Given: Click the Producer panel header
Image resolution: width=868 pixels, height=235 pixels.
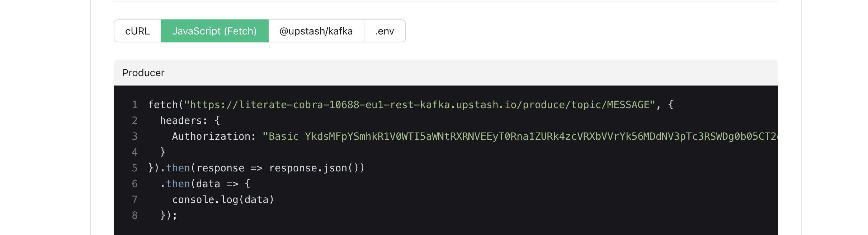Looking at the screenshot, I should pyautogui.click(x=143, y=73).
